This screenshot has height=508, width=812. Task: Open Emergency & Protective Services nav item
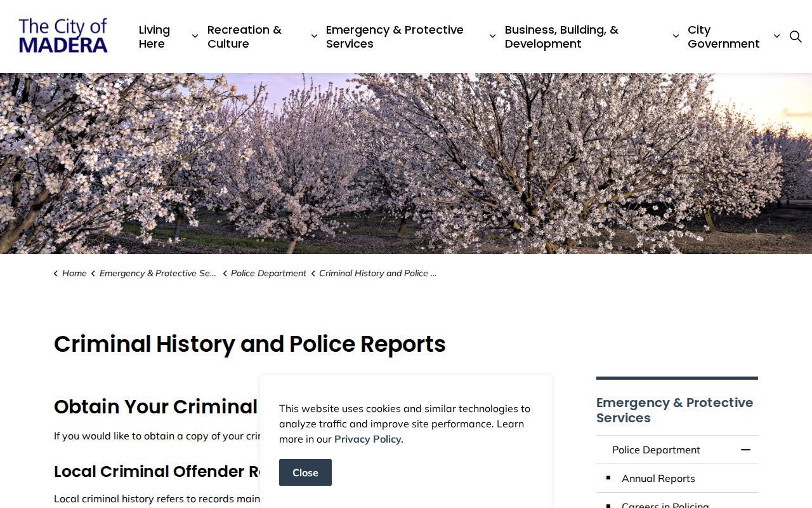395,37
